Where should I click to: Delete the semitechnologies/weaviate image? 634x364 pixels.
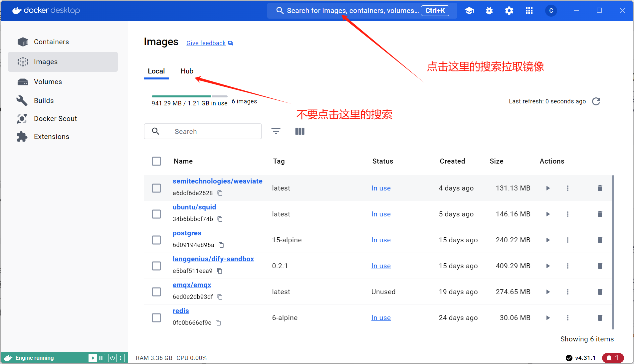coord(600,188)
